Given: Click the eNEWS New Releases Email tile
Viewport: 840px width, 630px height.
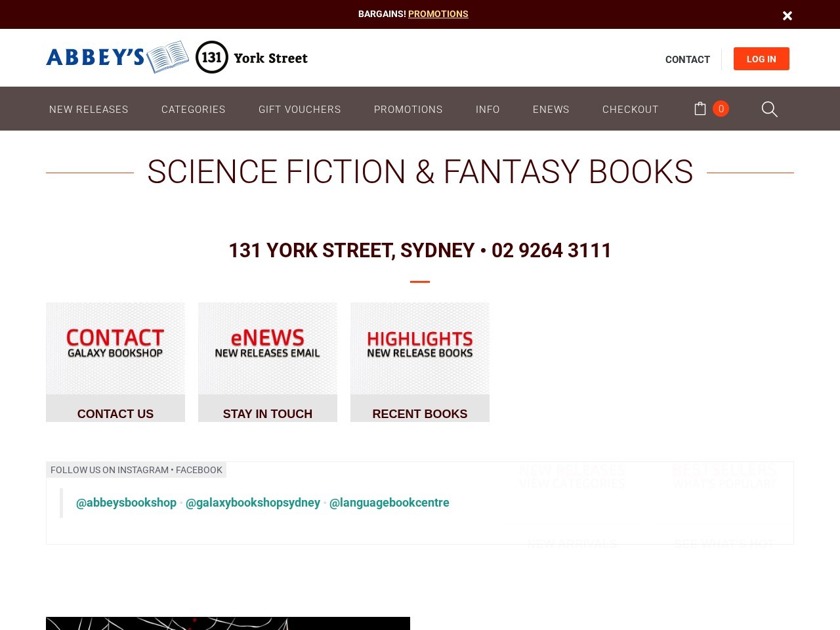Looking at the screenshot, I should (267, 348).
